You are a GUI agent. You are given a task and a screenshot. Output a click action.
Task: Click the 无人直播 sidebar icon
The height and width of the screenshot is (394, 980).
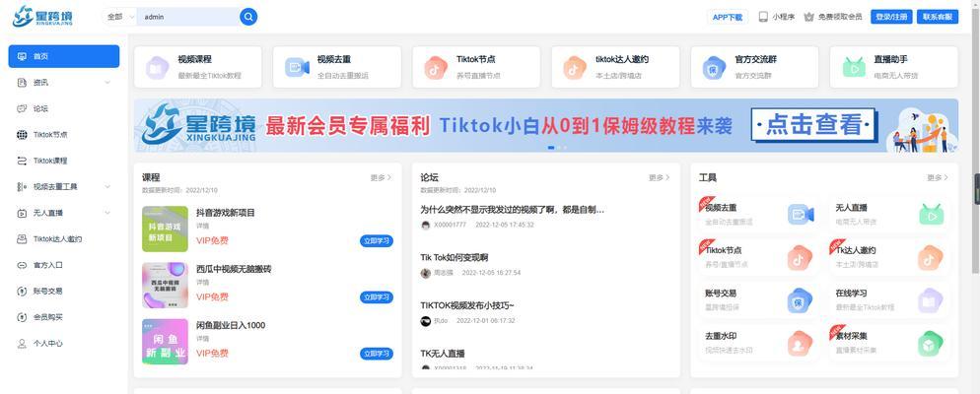coord(22,213)
